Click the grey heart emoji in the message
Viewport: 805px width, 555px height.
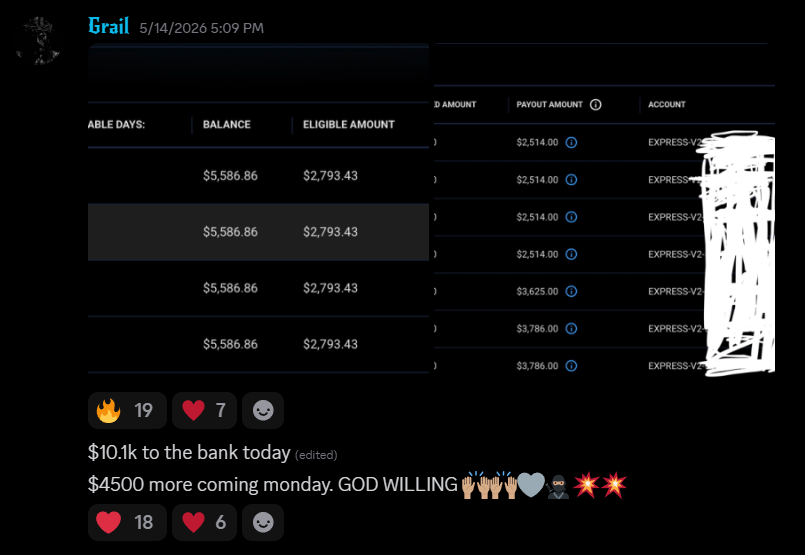click(531, 486)
